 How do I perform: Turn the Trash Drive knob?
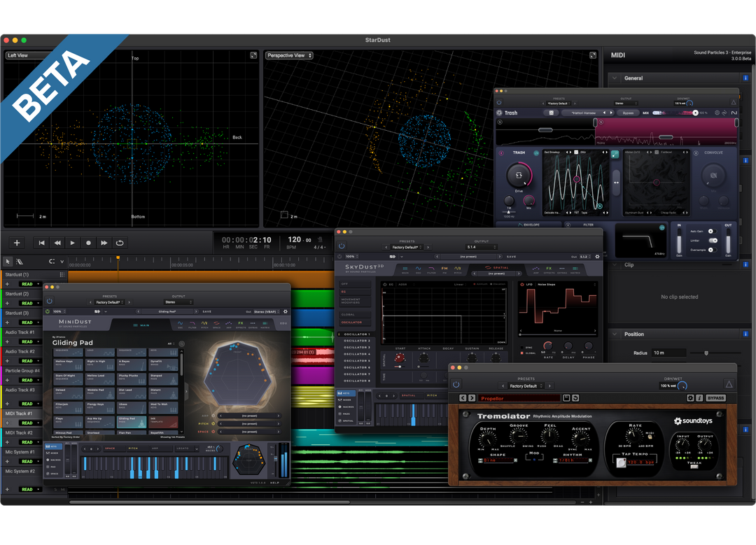click(519, 176)
